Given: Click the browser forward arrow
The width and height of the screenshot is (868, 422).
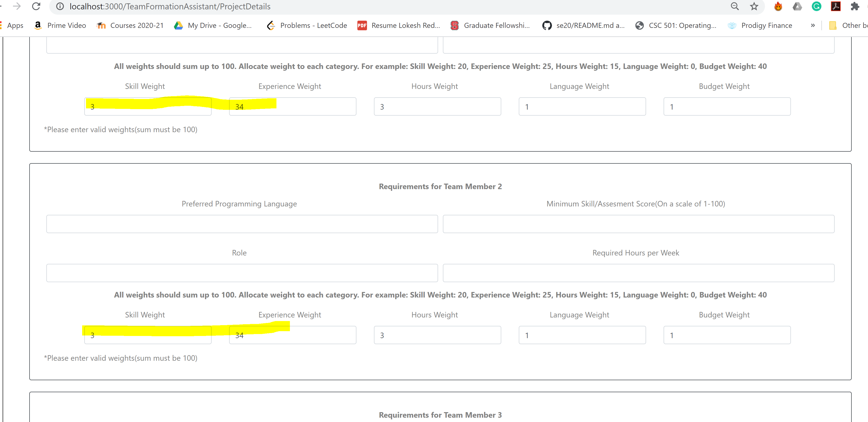Looking at the screenshot, I should tap(17, 6).
